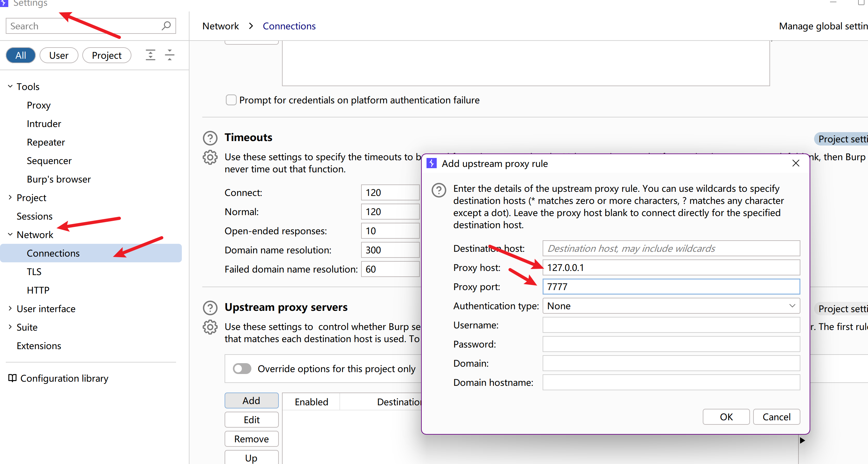The height and width of the screenshot is (464, 868).
Task: Click the Timeouts gear options icon
Action: [210, 157]
